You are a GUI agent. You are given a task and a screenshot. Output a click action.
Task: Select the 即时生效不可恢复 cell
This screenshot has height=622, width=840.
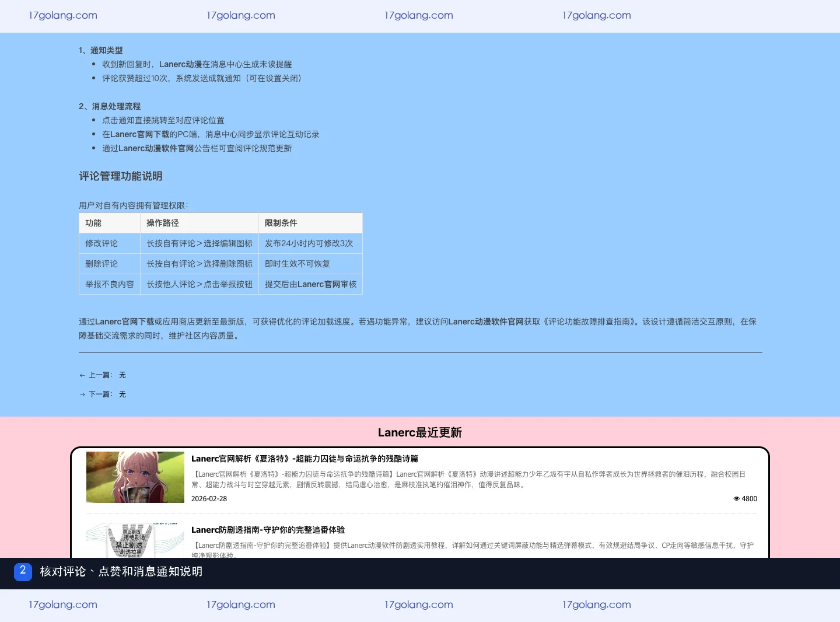(310, 264)
